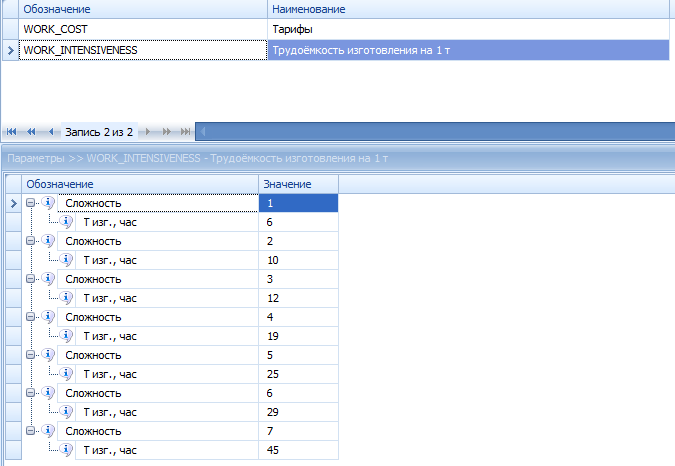Image resolution: width=675 pixels, height=466 pixels.
Task: Collapse the Сложность node with value 2
Action: (x=31, y=241)
